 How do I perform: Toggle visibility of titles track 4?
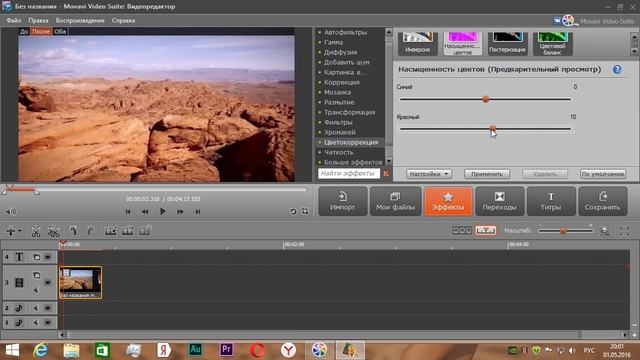pos(48,257)
